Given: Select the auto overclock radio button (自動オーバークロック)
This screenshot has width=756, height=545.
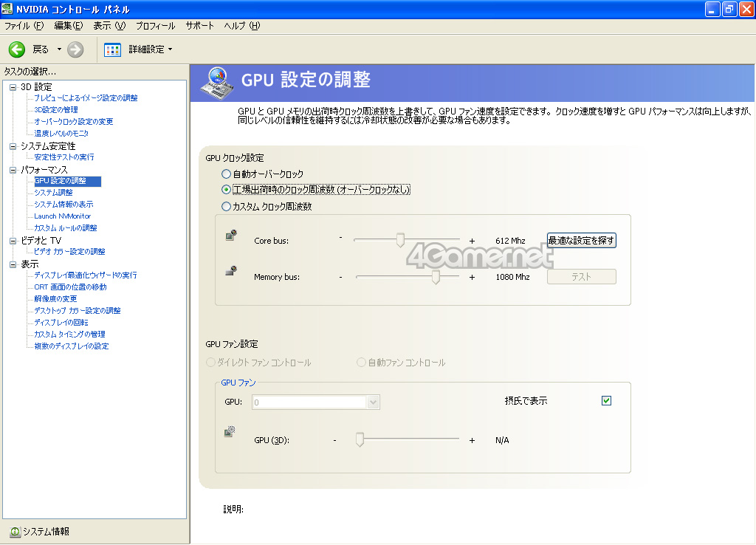Looking at the screenshot, I should coord(226,174).
